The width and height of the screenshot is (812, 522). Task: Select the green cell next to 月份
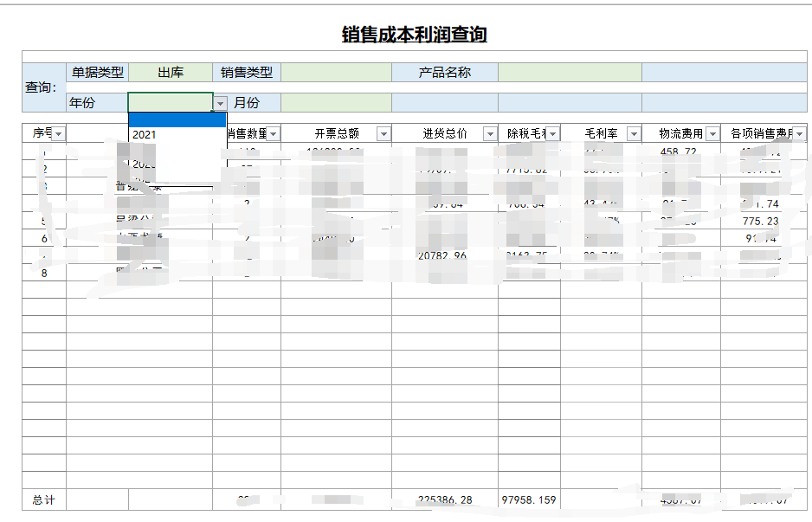click(x=336, y=103)
